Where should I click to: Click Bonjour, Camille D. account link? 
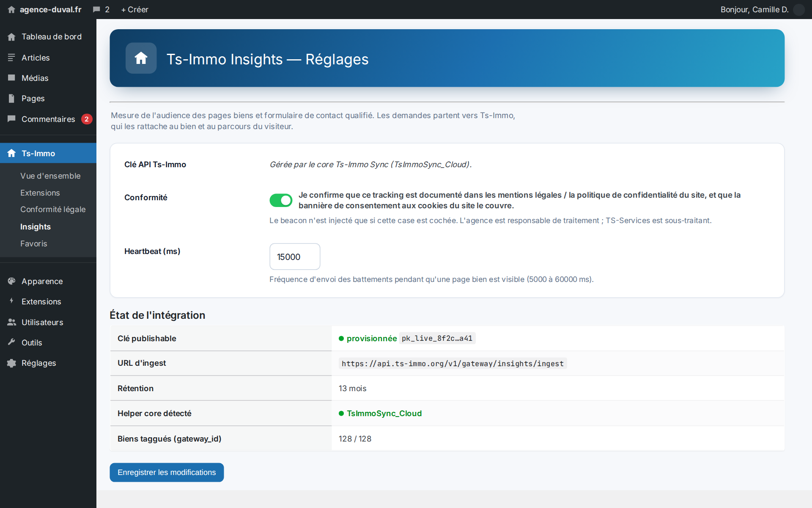pyautogui.click(x=754, y=9)
